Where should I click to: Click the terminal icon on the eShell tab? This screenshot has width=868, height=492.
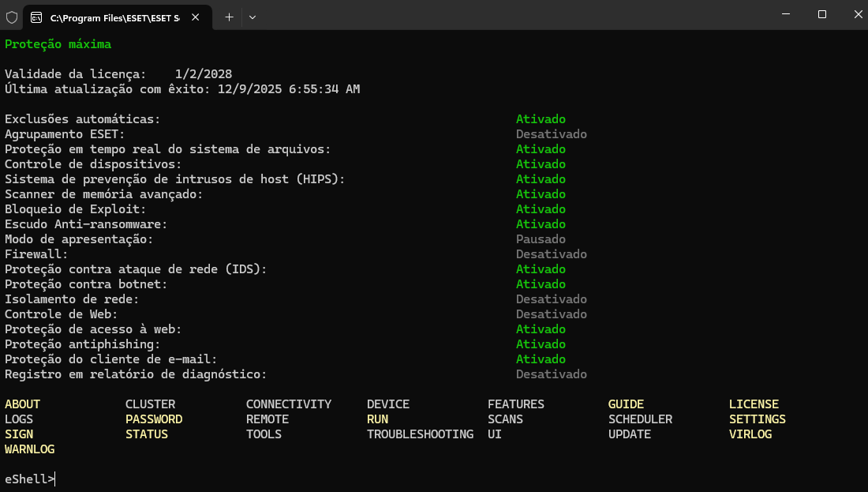tap(36, 17)
